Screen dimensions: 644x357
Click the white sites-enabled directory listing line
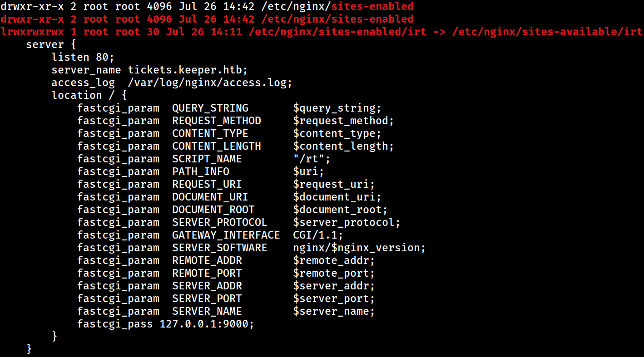pyautogui.click(x=207, y=6)
